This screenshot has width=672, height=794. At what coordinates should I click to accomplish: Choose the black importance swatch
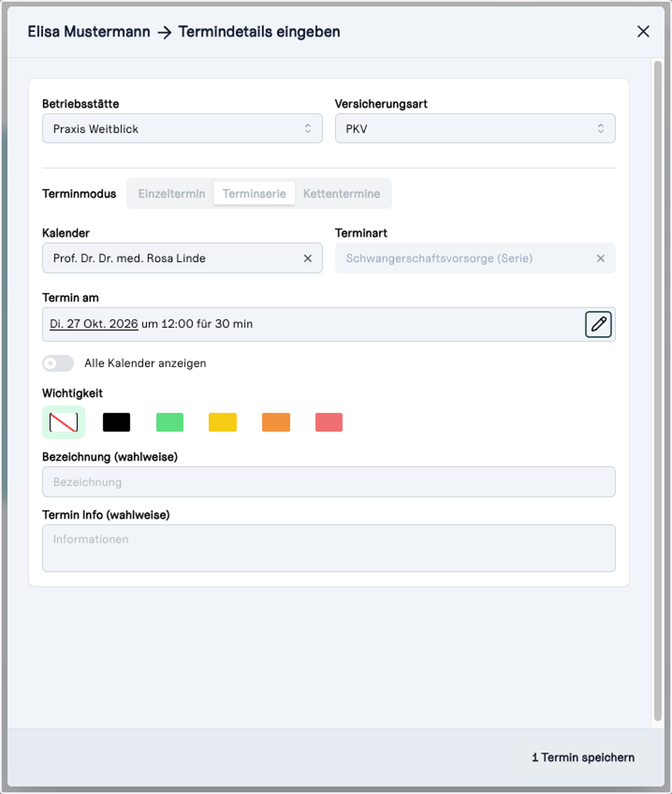116,422
